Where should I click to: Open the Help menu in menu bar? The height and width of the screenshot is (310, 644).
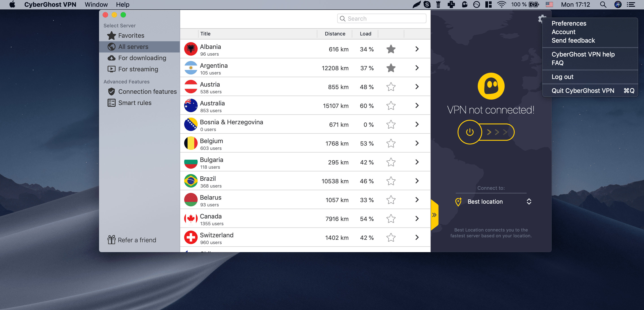pos(123,4)
